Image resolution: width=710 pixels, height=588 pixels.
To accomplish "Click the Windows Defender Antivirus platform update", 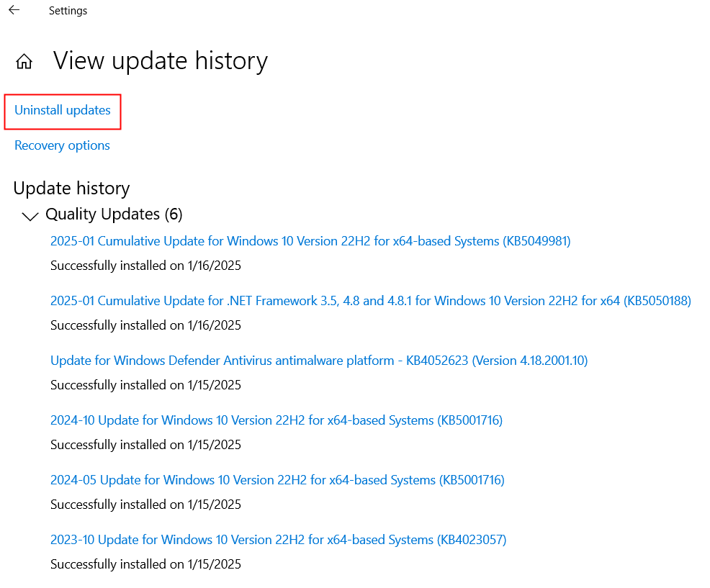I will point(318,360).
